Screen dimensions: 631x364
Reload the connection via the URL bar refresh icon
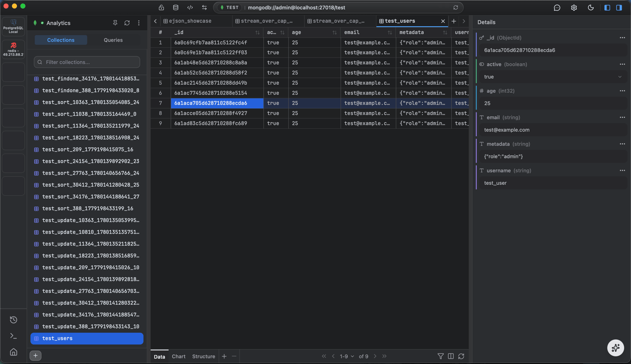pyautogui.click(x=456, y=8)
